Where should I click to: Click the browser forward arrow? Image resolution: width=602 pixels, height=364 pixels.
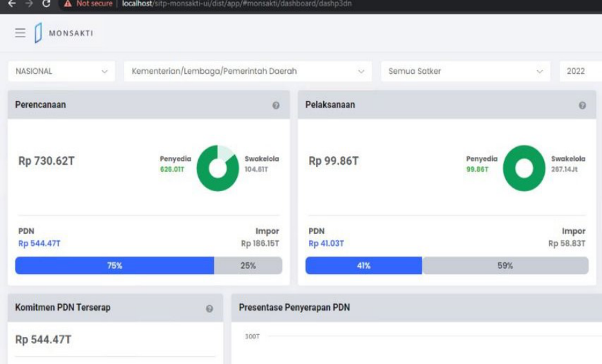pyautogui.click(x=28, y=4)
